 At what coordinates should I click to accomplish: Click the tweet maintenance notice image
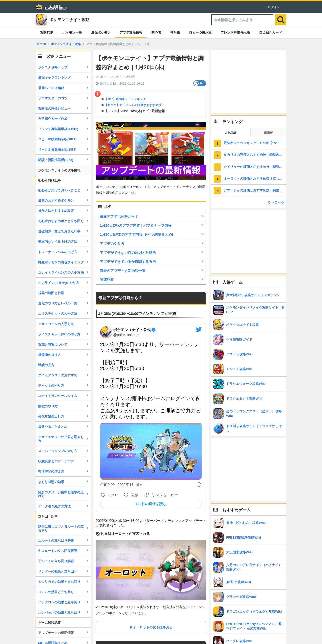pyautogui.click(x=151, y=451)
